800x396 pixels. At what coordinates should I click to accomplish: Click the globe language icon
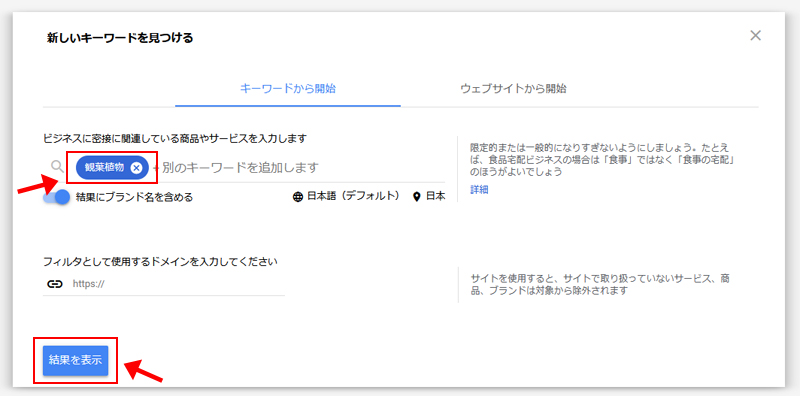(x=298, y=197)
